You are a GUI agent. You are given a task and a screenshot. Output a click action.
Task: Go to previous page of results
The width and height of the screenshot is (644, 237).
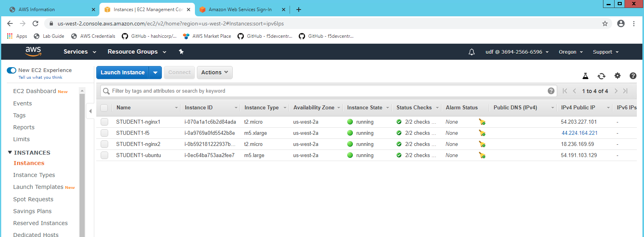tap(574, 91)
